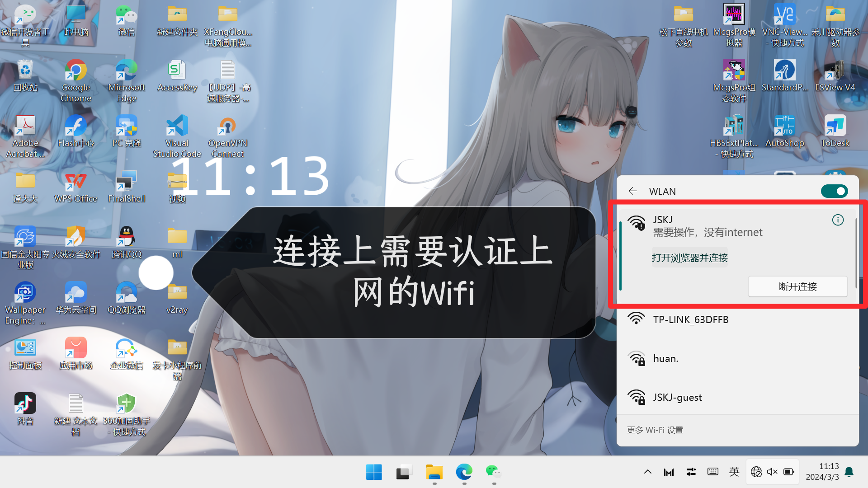The image size is (868, 488).
Task: Open QQ浏览器 desktop shortcut
Action: click(x=127, y=298)
